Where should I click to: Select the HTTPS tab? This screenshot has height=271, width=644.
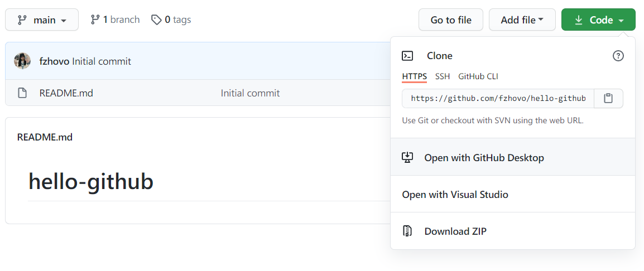(x=415, y=76)
